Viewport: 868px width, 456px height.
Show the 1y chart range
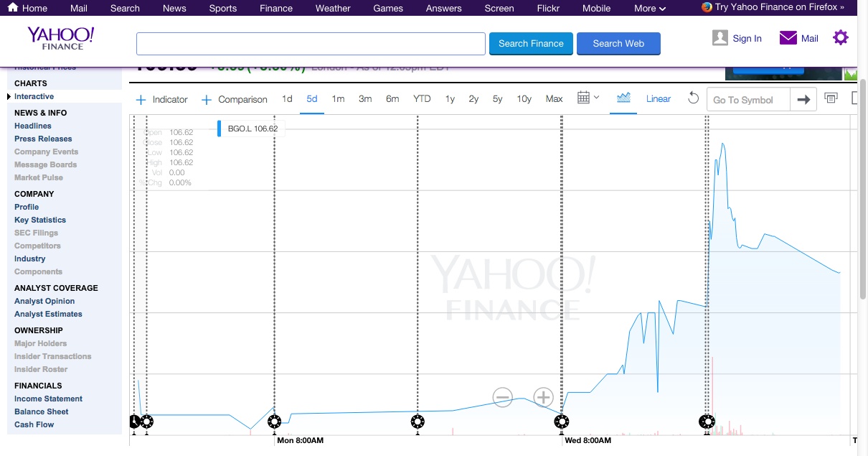coord(450,99)
